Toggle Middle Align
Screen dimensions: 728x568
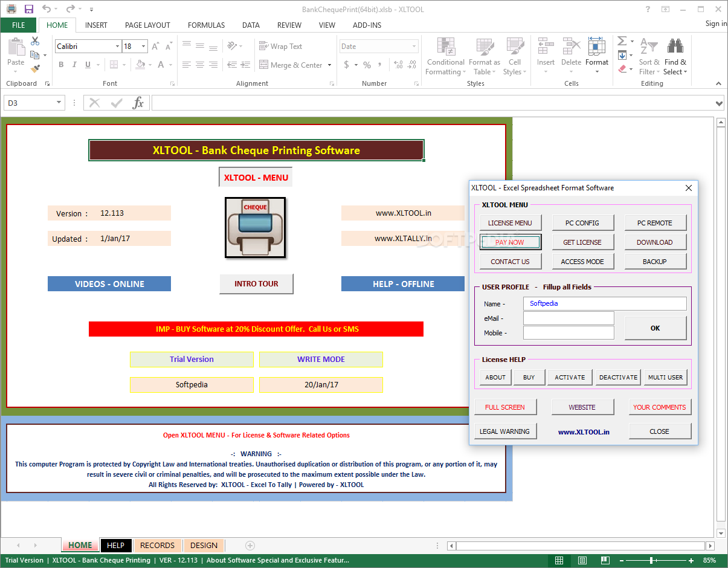(199, 46)
